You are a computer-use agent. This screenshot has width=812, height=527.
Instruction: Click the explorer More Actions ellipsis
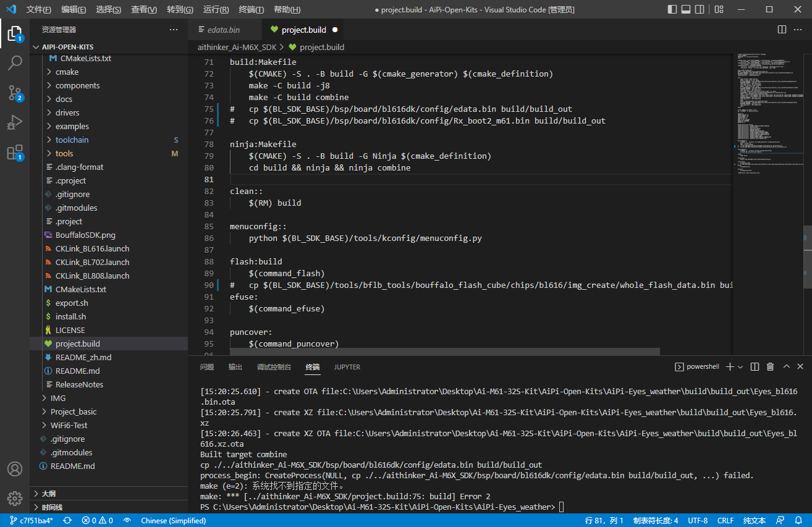[x=174, y=30]
